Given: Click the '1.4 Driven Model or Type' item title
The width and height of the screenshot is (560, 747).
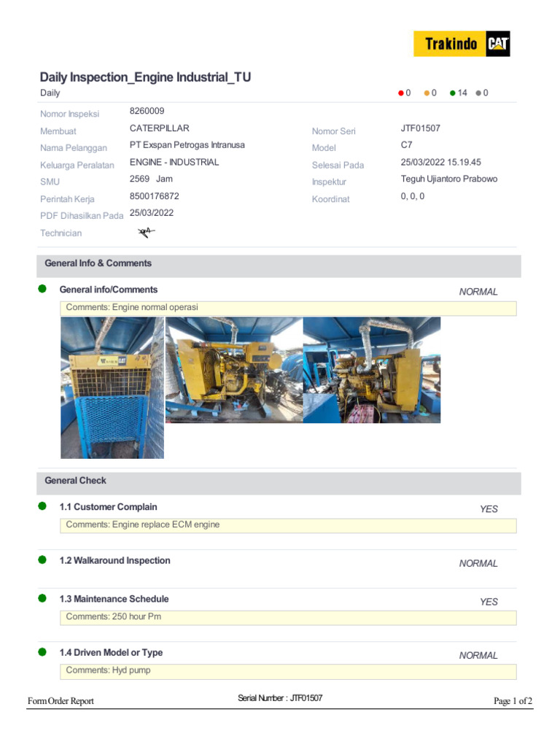Looking at the screenshot, I should (x=111, y=653).
